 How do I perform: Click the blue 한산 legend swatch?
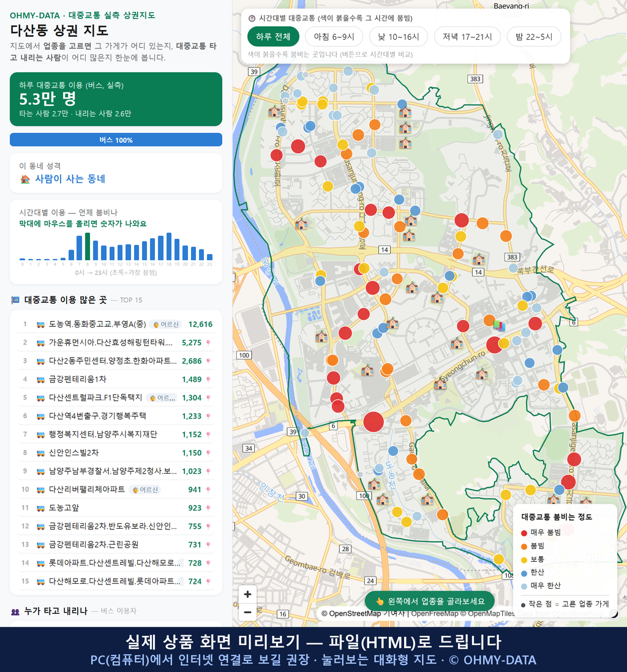pyautogui.click(x=524, y=573)
